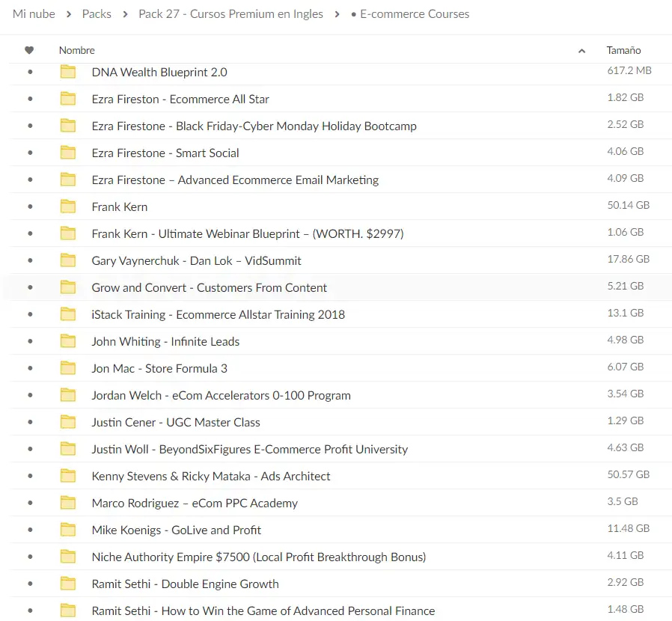Open Ramit Sethi Double Engine Growth folder icon

[x=67, y=584]
